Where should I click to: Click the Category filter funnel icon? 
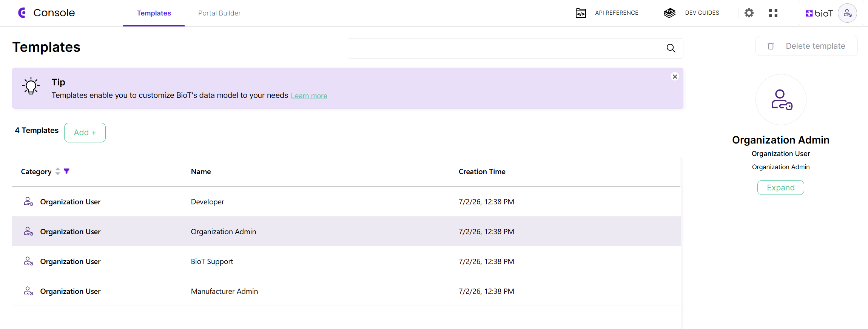[66, 171]
